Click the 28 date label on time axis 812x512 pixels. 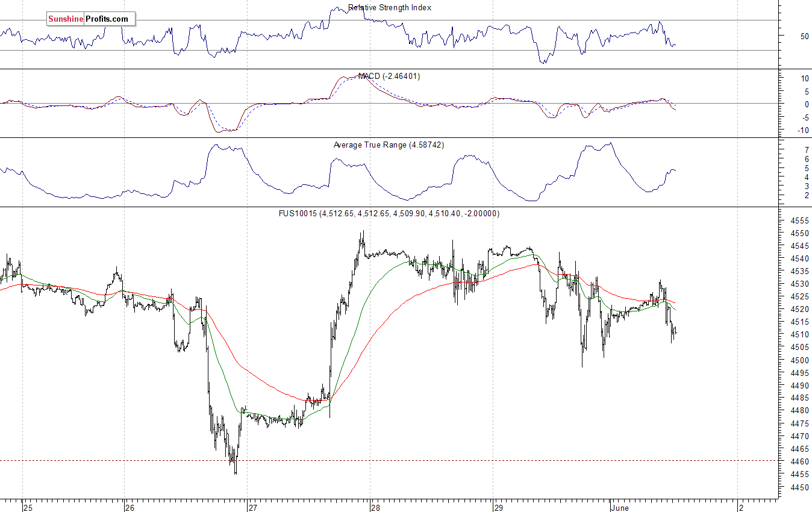point(375,508)
